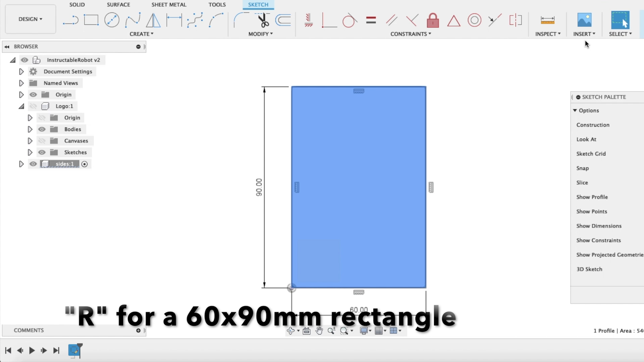Toggle visibility of Sketches folder

pyautogui.click(x=42, y=153)
